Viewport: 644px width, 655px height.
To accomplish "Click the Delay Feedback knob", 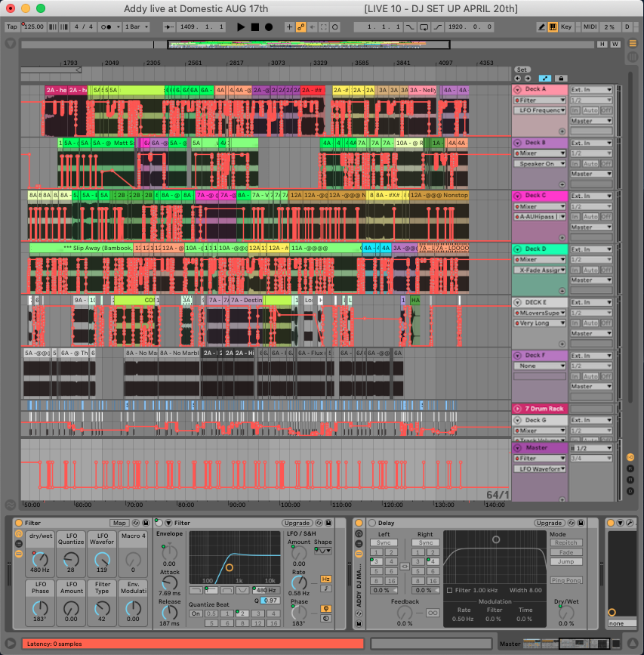I will pyautogui.click(x=404, y=613).
